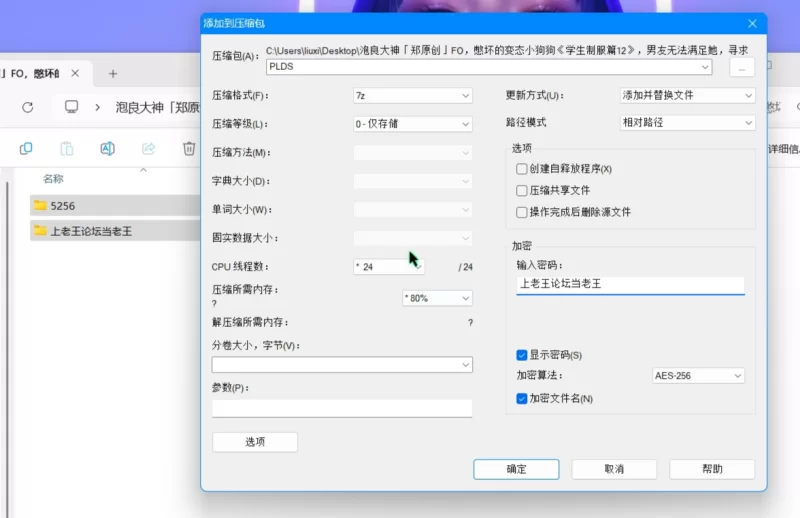Viewport: 800px width, 518px height.
Task: Uncheck the 显示密码 checkbox
Action: coord(521,355)
